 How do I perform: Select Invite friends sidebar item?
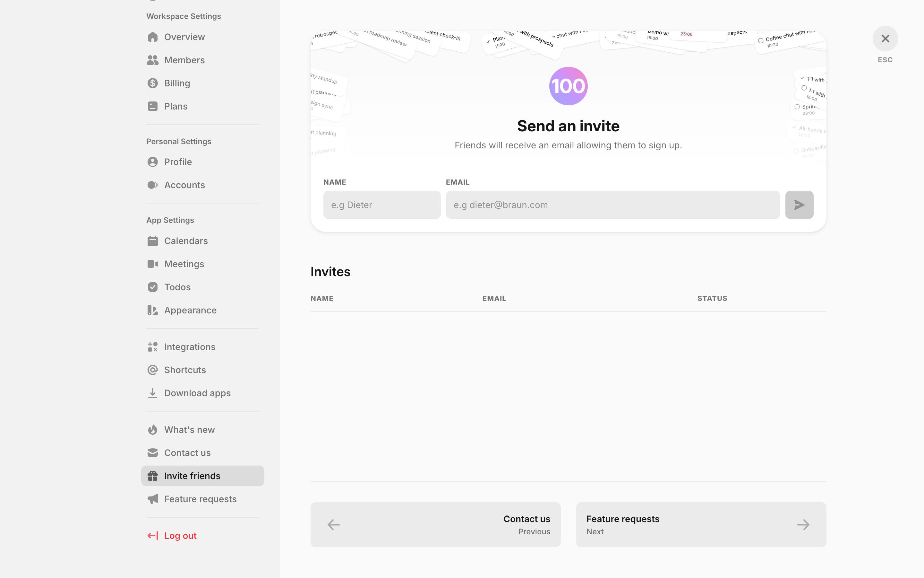click(x=202, y=476)
